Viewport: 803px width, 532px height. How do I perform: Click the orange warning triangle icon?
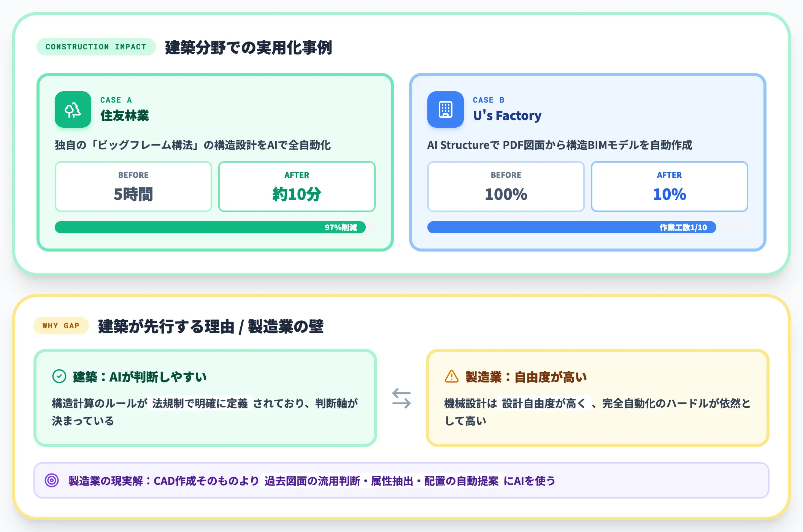452,377
